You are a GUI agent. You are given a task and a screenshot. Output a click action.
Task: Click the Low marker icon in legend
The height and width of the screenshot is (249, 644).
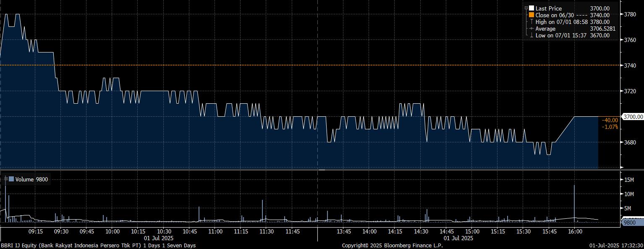pos(531,35)
